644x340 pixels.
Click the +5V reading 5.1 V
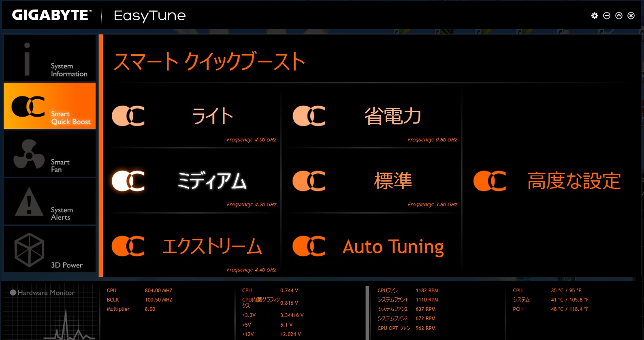coord(286,325)
